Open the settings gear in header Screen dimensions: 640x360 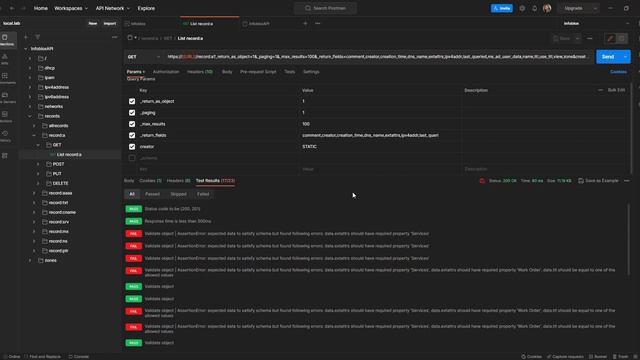522,8
